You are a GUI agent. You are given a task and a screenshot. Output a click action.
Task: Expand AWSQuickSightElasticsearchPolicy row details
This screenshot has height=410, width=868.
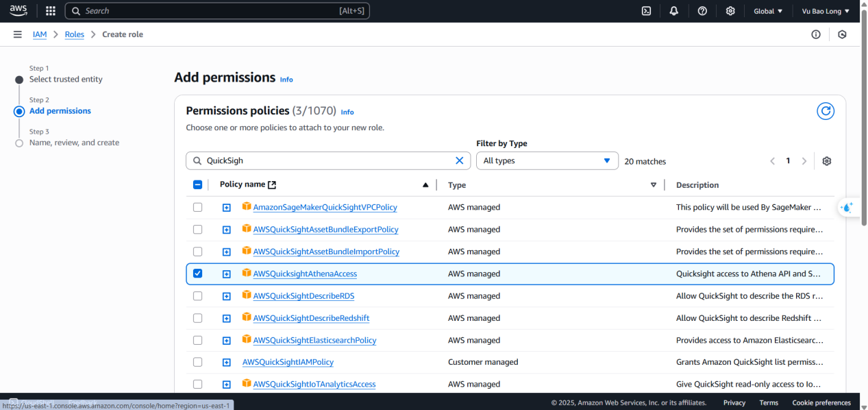click(x=227, y=341)
